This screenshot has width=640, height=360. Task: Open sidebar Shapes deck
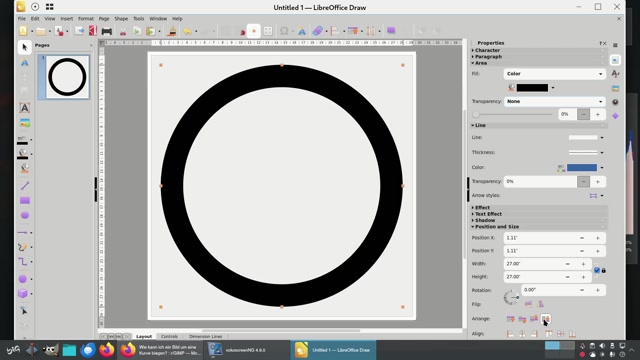(x=615, y=116)
